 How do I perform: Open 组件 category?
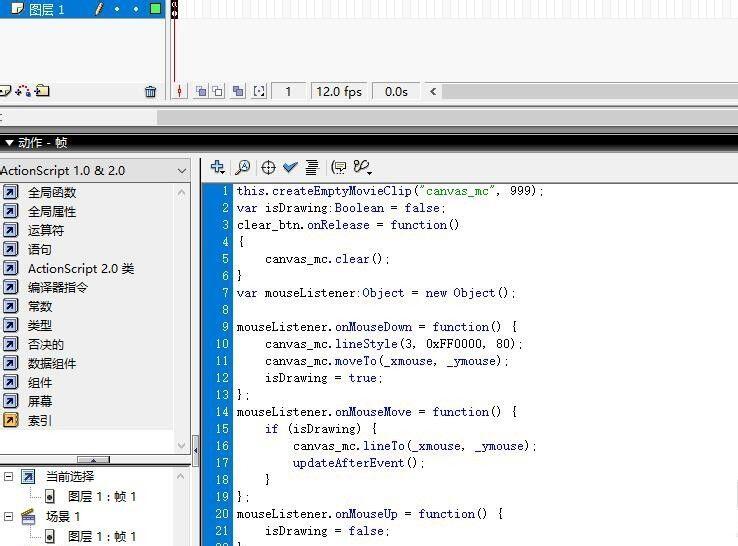click(x=40, y=382)
